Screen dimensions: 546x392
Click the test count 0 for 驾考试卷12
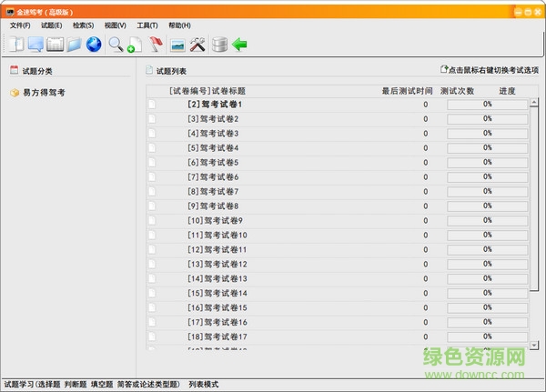click(x=426, y=264)
